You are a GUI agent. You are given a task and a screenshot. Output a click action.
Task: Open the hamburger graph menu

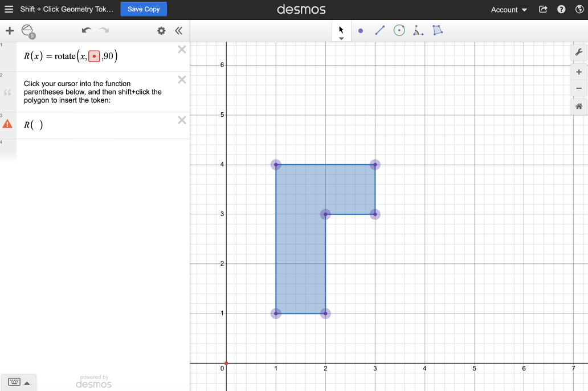(9, 10)
